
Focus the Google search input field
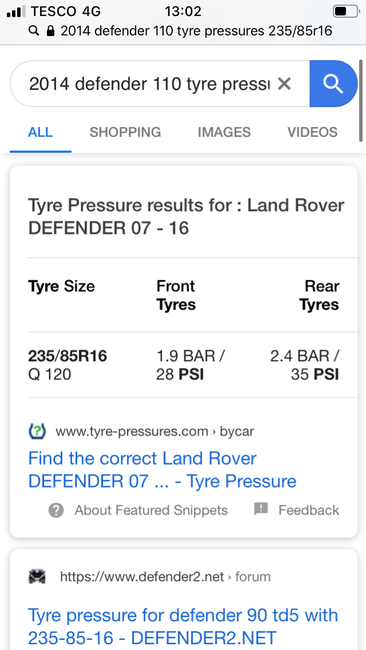pyautogui.click(x=149, y=84)
